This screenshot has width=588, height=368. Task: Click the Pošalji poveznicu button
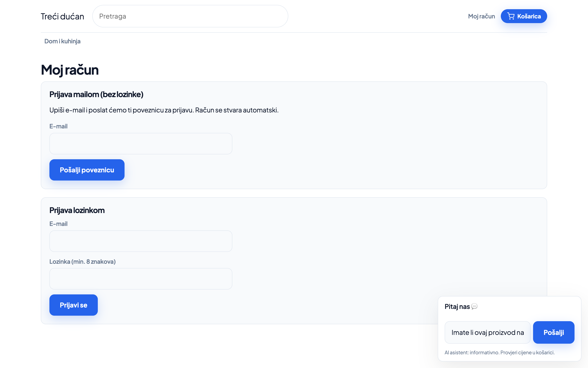point(87,170)
